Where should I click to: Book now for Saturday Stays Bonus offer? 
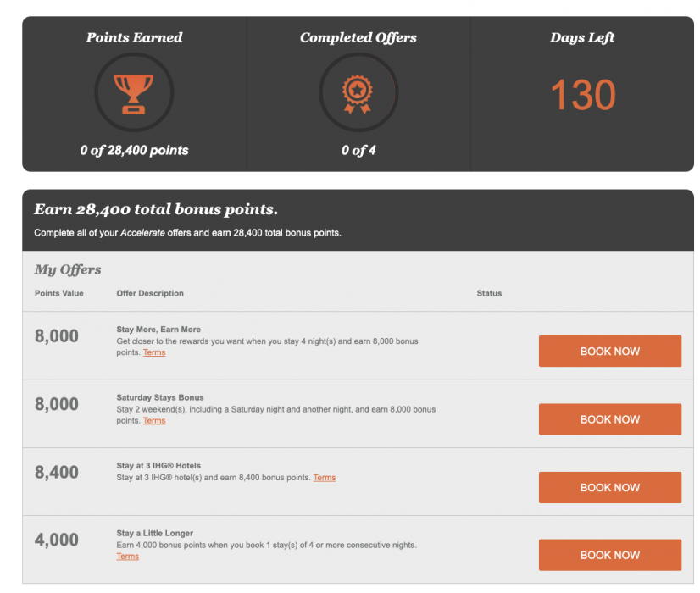[609, 419]
